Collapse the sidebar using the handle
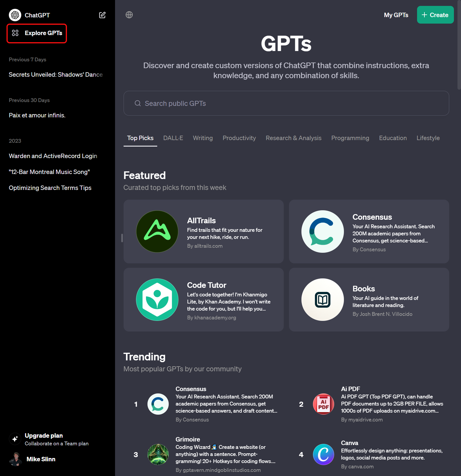461x476 pixels. (x=122, y=238)
